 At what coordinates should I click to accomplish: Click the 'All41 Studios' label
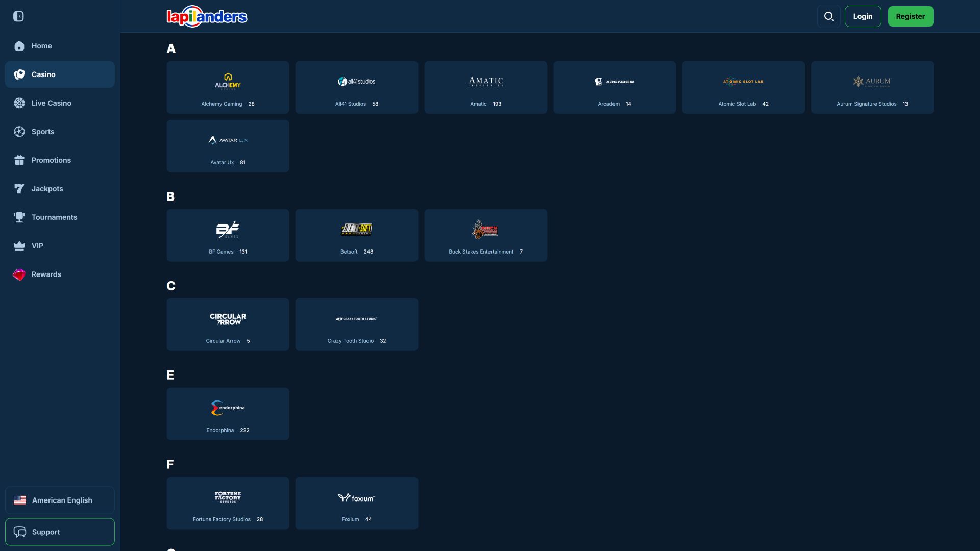pos(351,104)
